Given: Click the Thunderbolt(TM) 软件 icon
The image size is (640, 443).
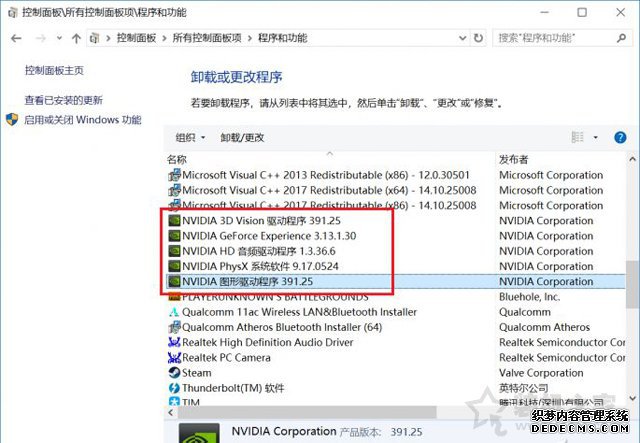Looking at the screenshot, I should click(174, 388).
